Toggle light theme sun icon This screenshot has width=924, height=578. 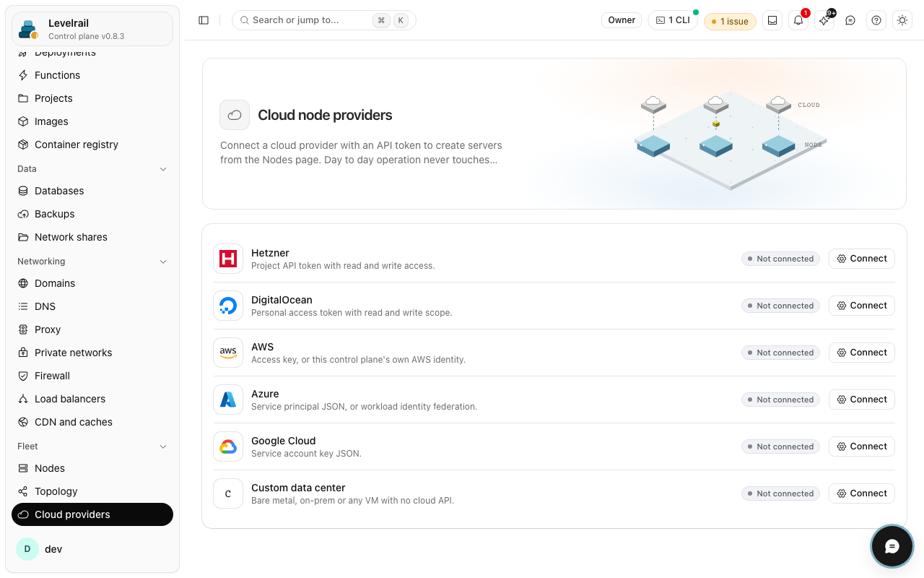click(902, 20)
